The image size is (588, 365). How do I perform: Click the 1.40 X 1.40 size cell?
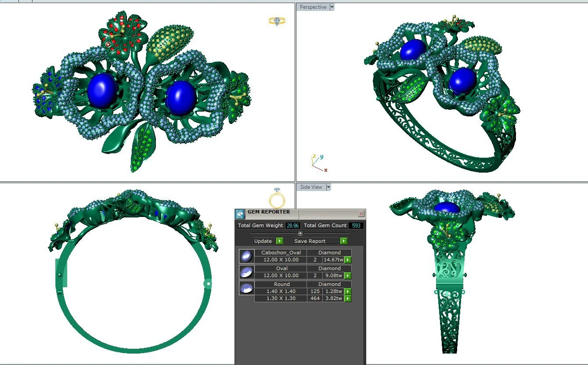281,291
